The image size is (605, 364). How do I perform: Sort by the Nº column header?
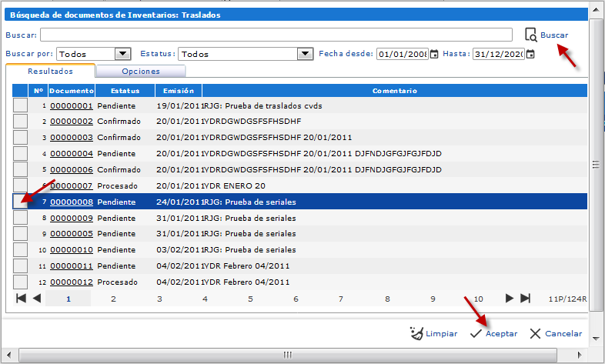(x=38, y=91)
